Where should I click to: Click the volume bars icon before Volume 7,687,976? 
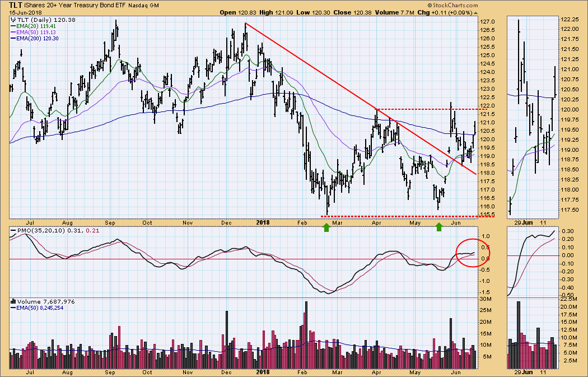tap(13, 301)
